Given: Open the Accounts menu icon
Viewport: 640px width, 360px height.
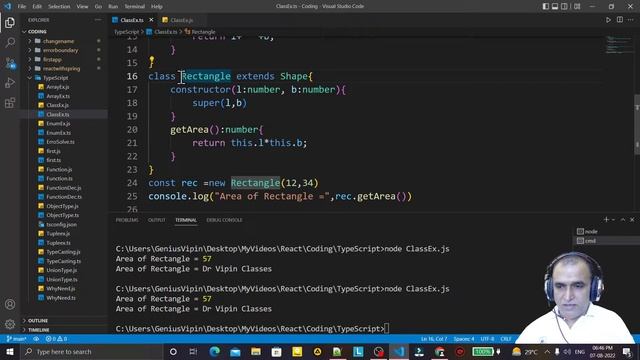Looking at the screenshot, I should coord(10,304).
